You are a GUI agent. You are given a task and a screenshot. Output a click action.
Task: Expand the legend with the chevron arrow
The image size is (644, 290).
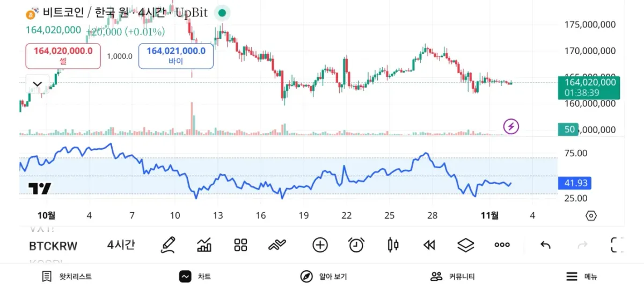click(x=38, y=84)
